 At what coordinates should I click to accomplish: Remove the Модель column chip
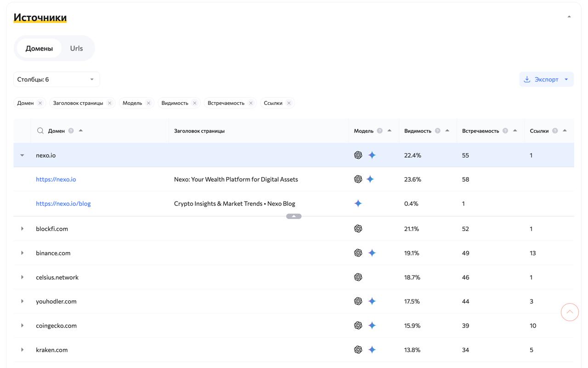[x=148, y=103]
